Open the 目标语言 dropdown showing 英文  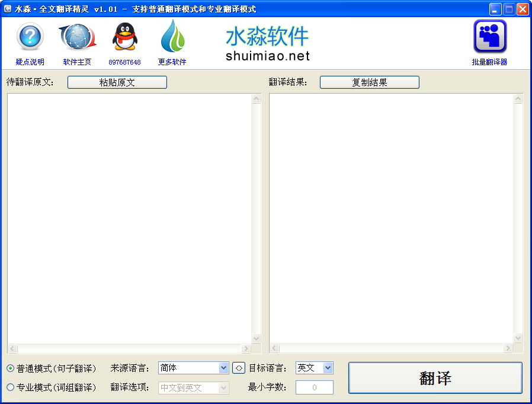(x=315, y=368)
